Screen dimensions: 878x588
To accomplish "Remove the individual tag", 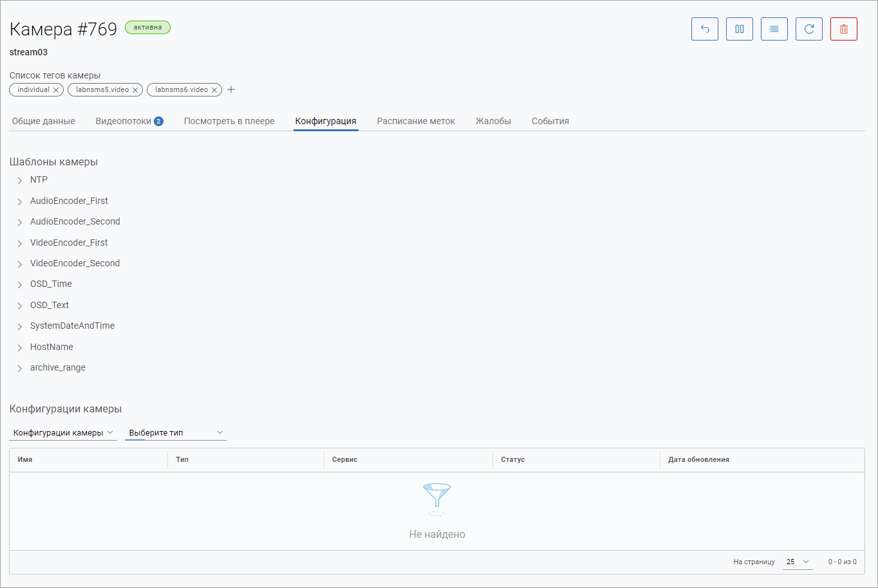I will coord(56,90).
